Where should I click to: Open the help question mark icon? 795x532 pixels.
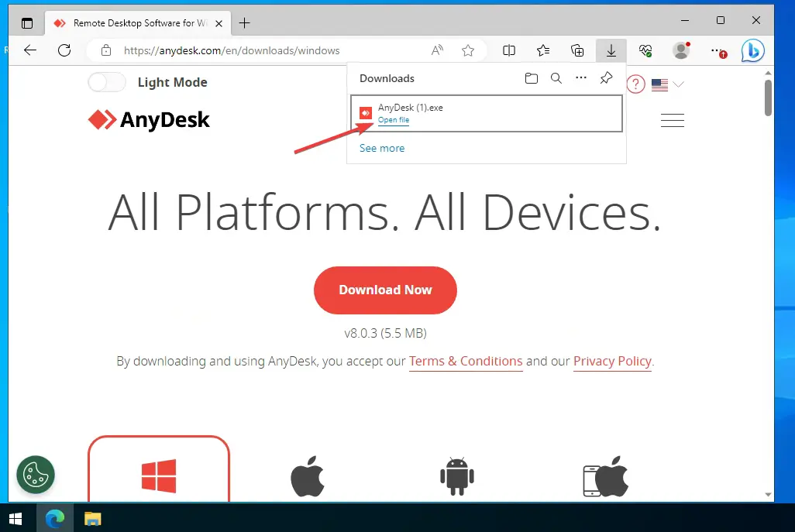coord(636,84)
